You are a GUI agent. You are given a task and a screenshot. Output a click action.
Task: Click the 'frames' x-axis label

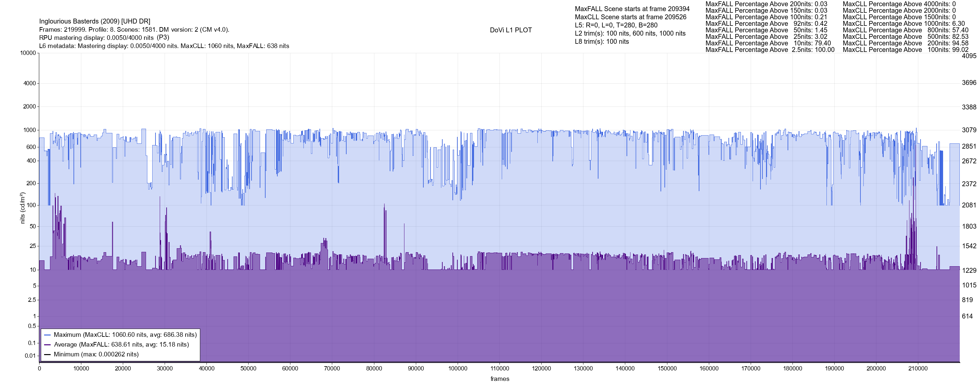[499, 379]
